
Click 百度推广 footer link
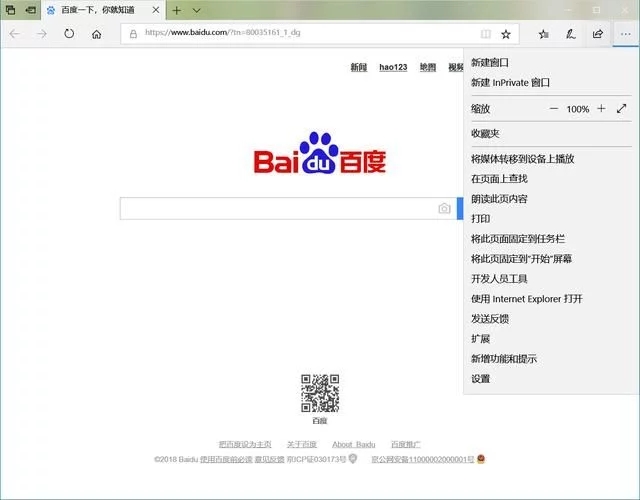[405, 444]
